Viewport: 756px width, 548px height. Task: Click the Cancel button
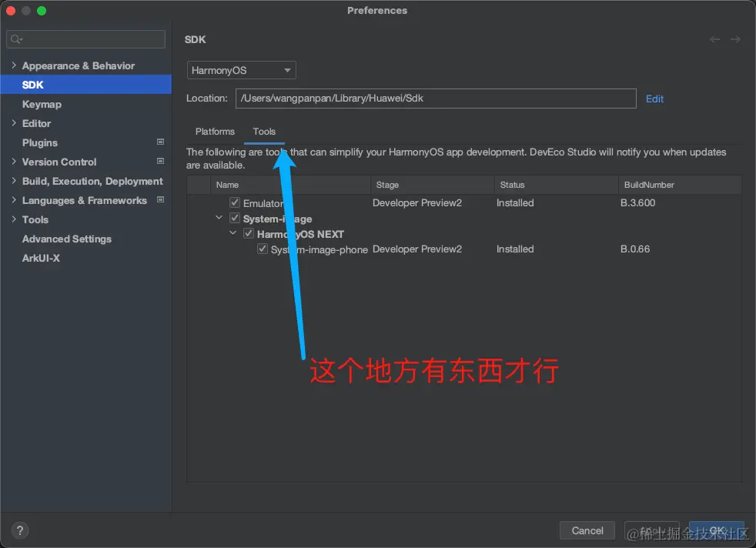tap(587, 530)
